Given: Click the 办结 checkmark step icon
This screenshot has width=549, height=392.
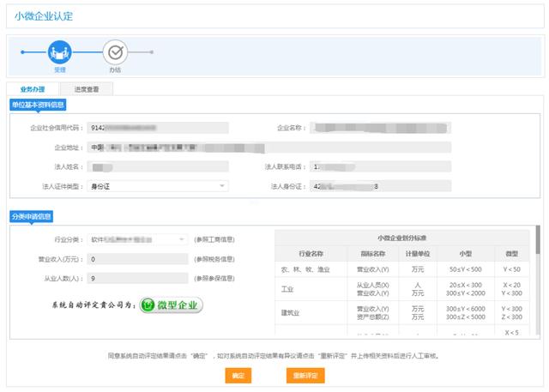Looking at the screenshot, I should [x=114, y=52].
